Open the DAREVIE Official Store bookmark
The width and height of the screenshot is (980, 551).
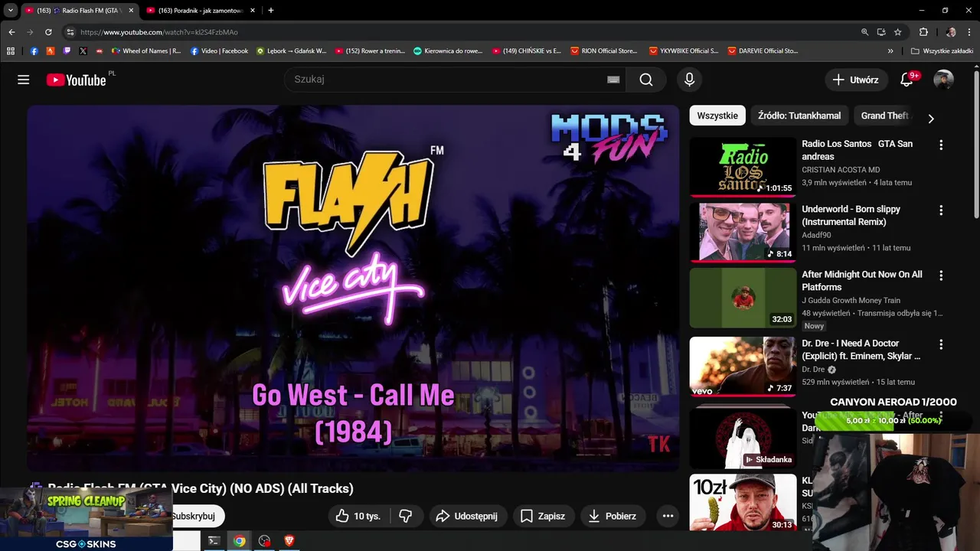763,51
